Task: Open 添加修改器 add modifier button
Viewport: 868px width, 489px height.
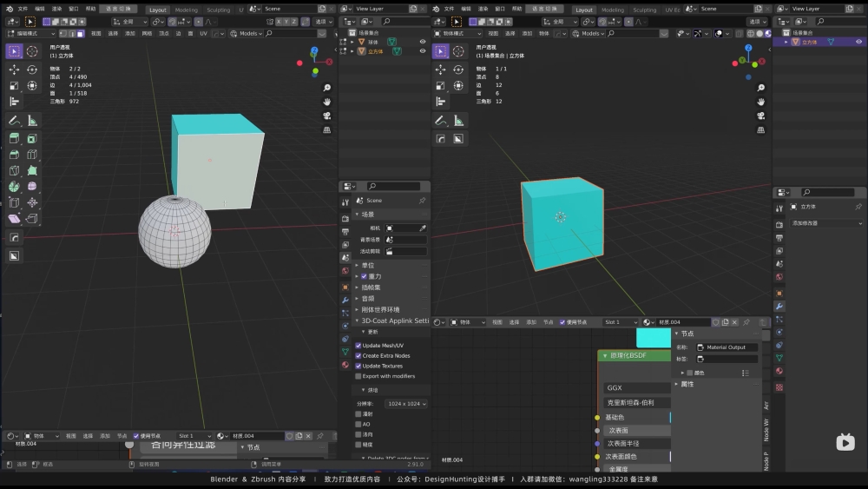Action: 827,223
